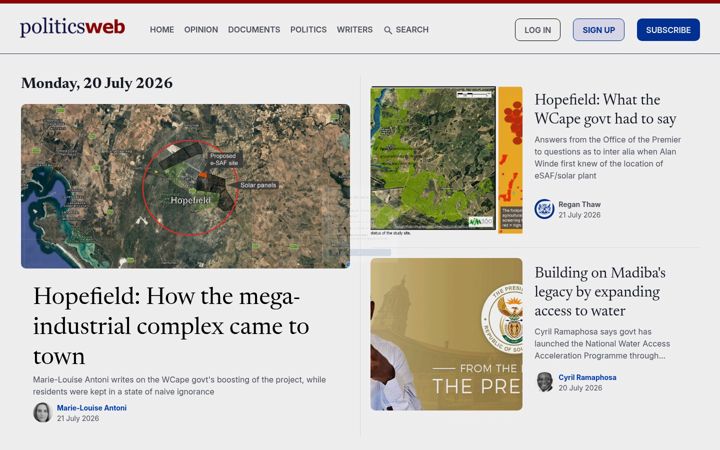Open Regan Thaw's author avatar emblem
Image resolution: width=720 pixels, height=450 pixels.
click(544, 209)
